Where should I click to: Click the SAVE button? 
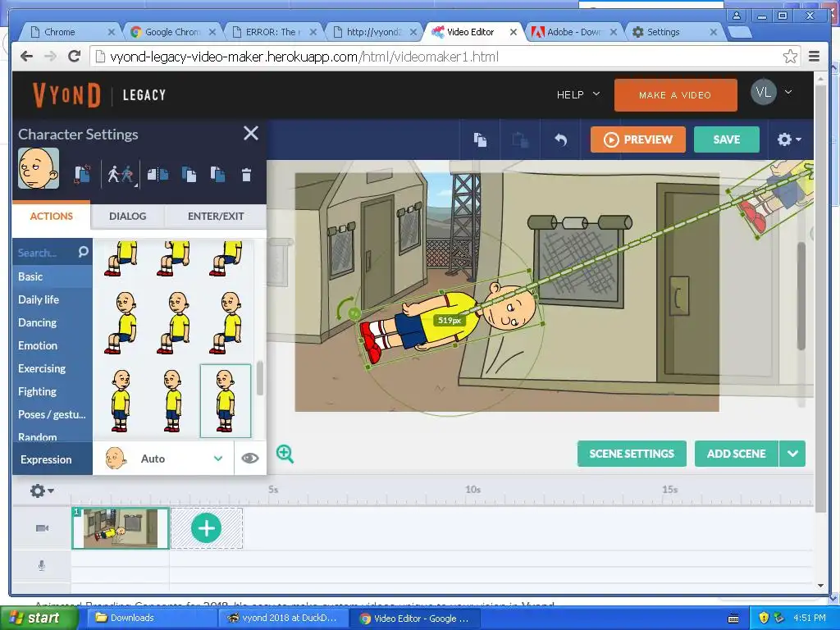[x=727, y=139]
